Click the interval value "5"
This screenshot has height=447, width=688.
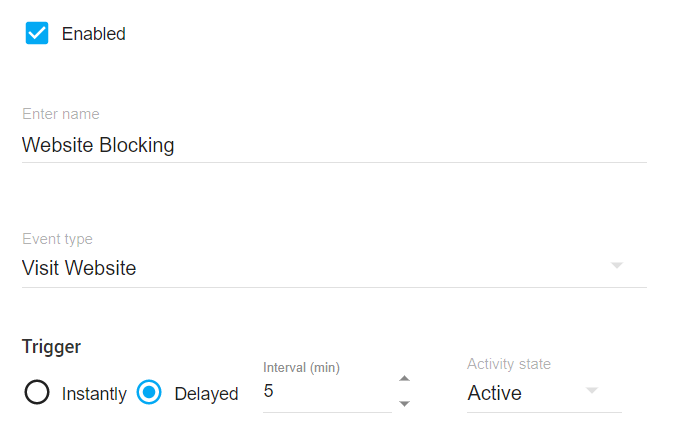[x=269, y=391]
